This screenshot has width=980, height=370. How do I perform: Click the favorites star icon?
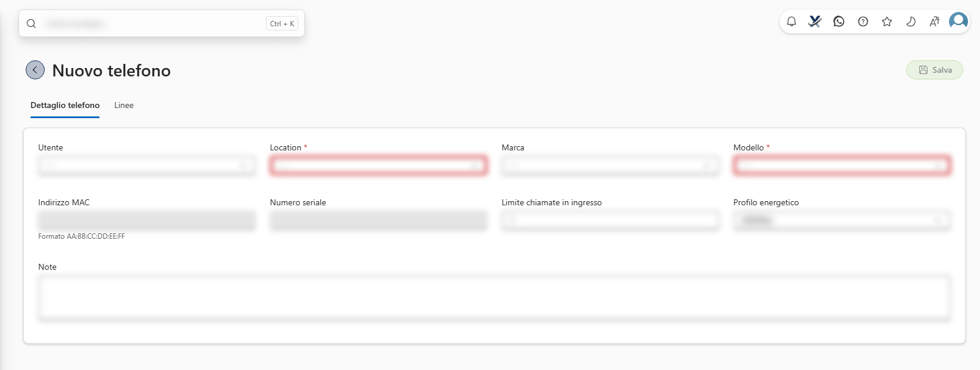[x=887, y=22]
